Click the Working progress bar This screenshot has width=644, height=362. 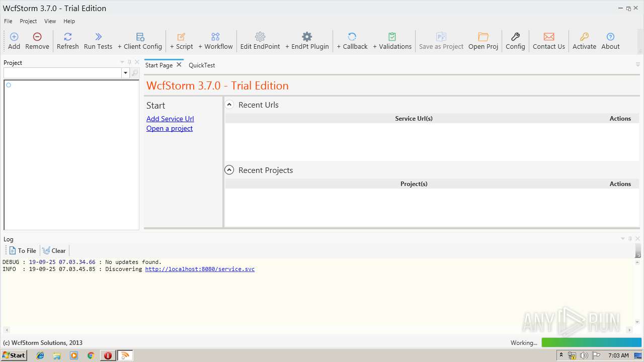tap(591, 342)
